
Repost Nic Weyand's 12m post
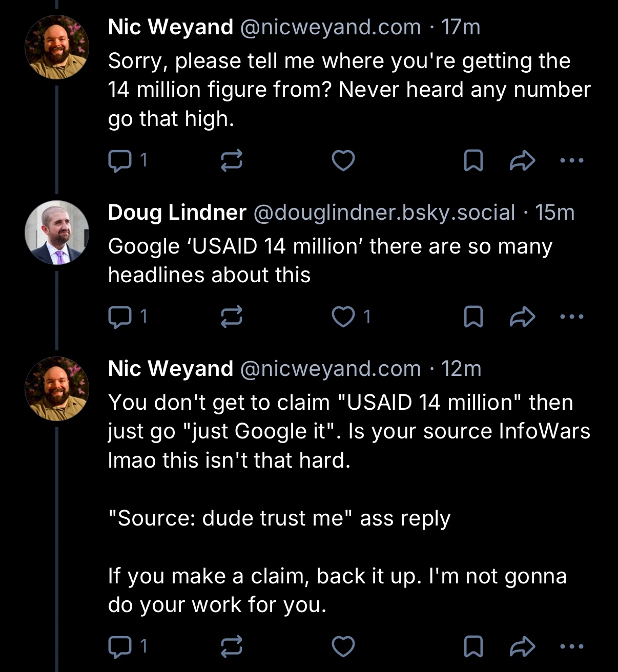click(x=231, y=647)
